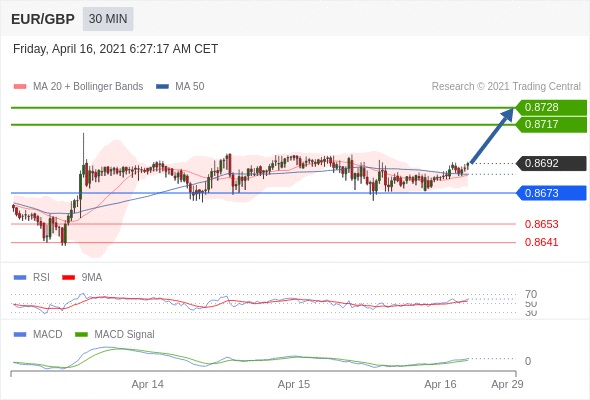This screenshot has width=590, height=400.
Task: Click the Apr 29 date axis label
Action: click(x=507, y=384)
